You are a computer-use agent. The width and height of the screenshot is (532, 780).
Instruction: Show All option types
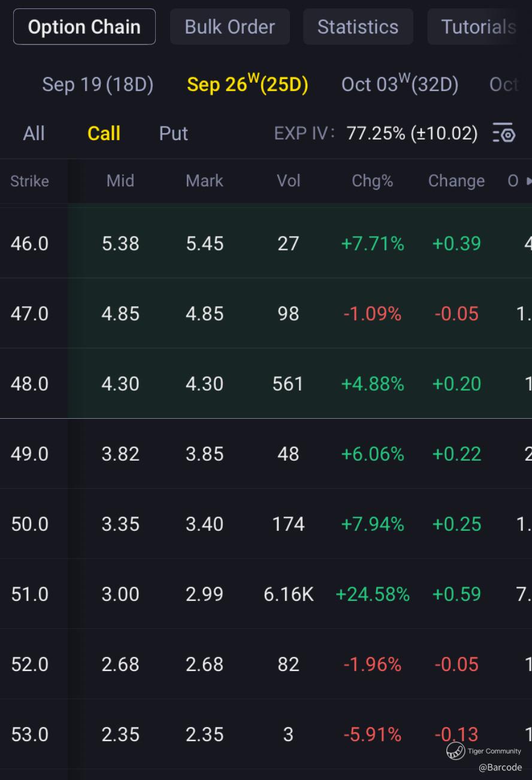[34, 133]
